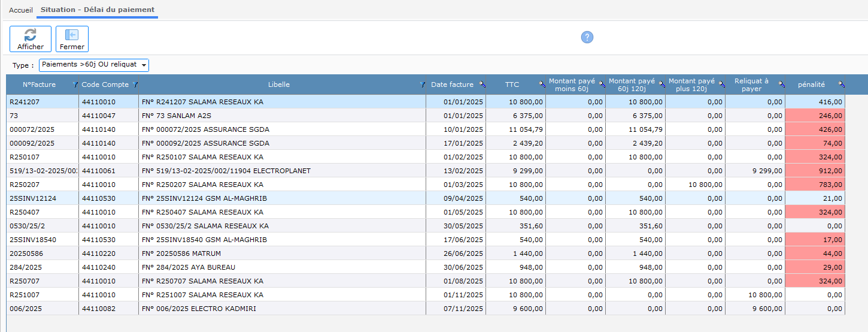This screenshot has height=332, width=868.
Task: Click the Afficher refresh button
Action: tap(30, 39)
